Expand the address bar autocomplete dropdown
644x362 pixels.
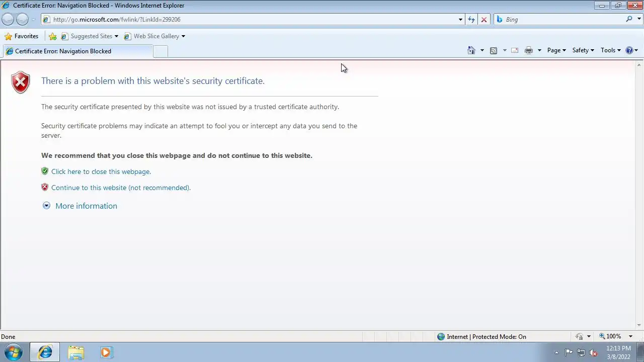[460, 20]
